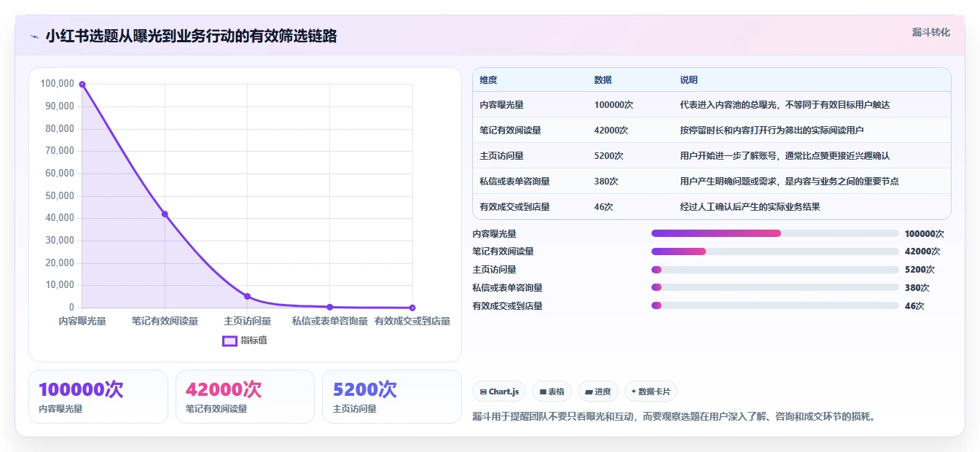980x452 pixels.
Task: Click the chart point for 有效成交或到店量
Action: pyautogui.click(x=412, y=308)
